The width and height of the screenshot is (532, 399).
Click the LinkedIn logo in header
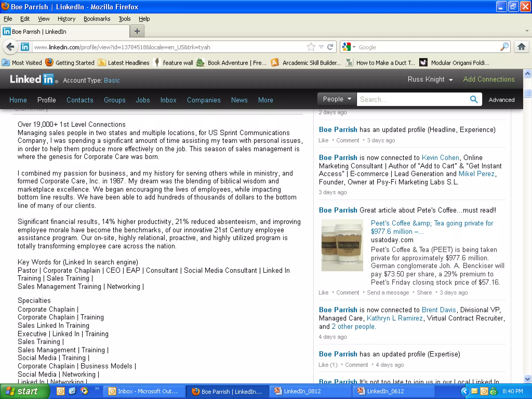click(31, 79)
